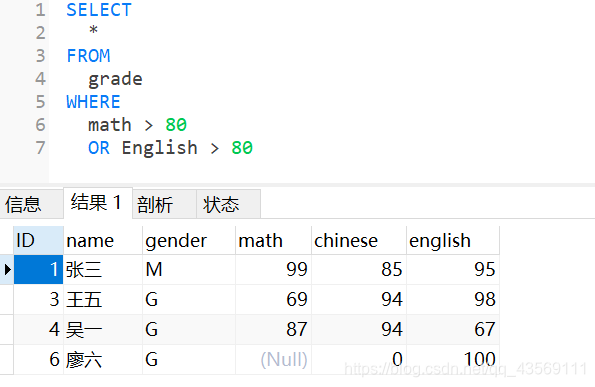Select english value 67 for 吴一
This screenshot has height=387, width=595.
453,329
